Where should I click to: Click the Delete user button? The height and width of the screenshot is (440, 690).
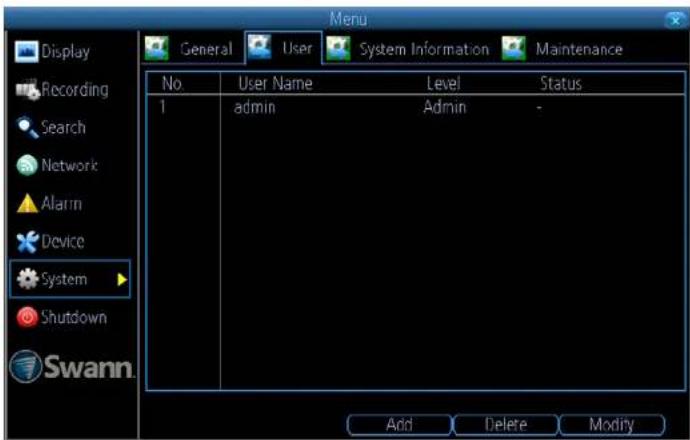click(506, 425)
